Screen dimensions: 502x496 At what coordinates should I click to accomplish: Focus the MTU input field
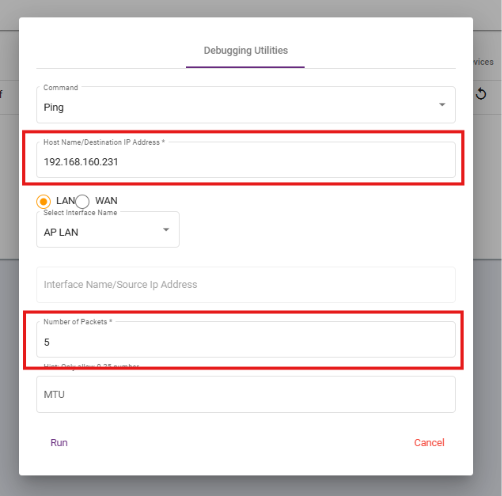(246, 394)
